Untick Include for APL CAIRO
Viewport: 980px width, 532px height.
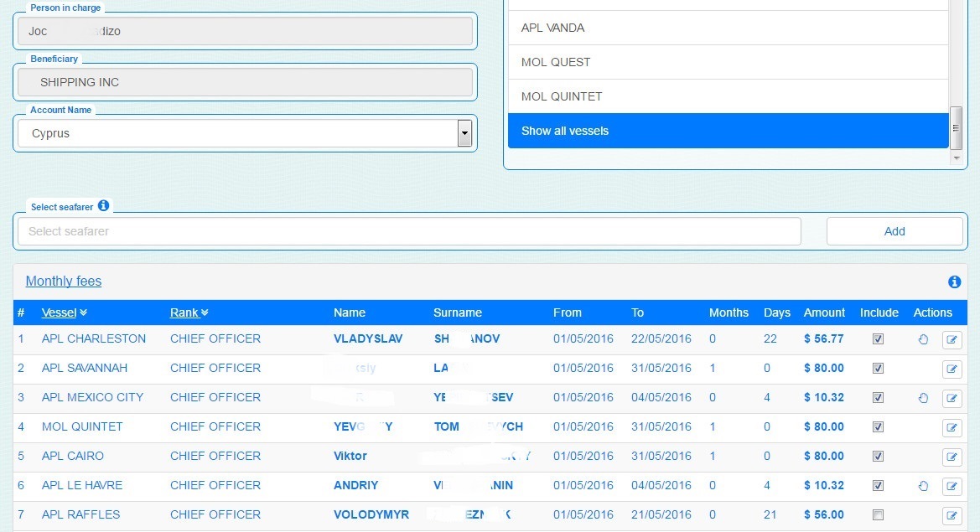(x=878, y=457)
